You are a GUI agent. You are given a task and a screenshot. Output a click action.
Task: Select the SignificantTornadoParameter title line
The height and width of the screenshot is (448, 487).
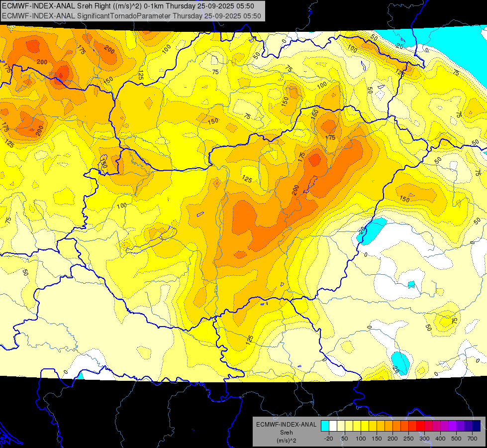131,16
